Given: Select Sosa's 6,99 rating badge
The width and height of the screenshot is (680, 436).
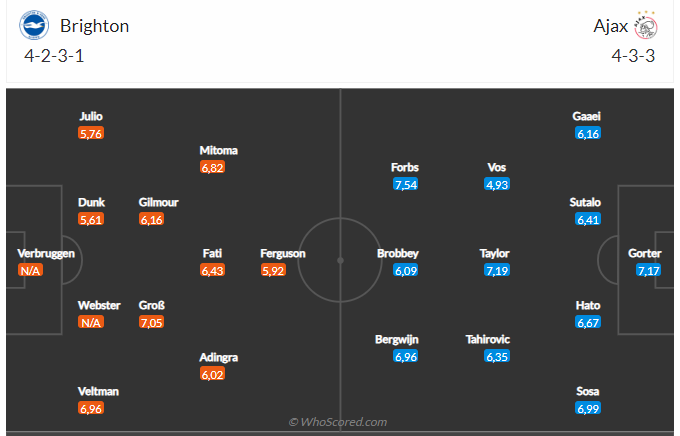Looking at the screenshot, I should pyautogui.click(x=587, y=408).
